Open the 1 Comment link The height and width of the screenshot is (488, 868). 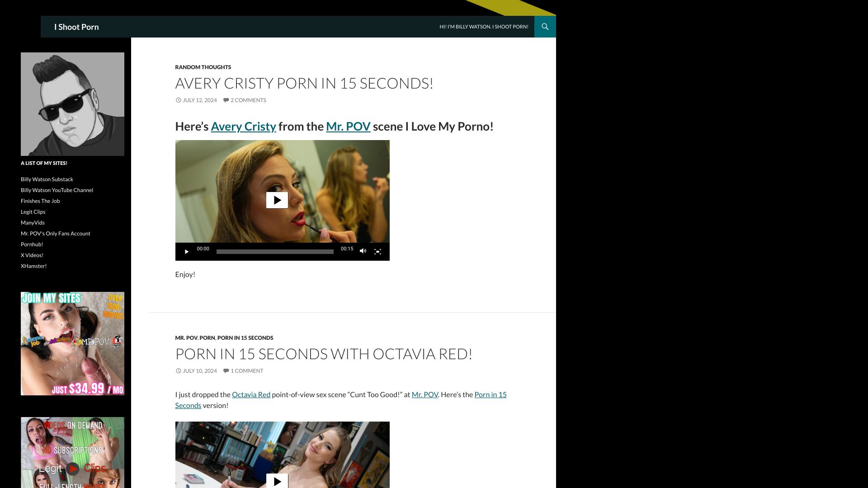click(x=246, y=371)
